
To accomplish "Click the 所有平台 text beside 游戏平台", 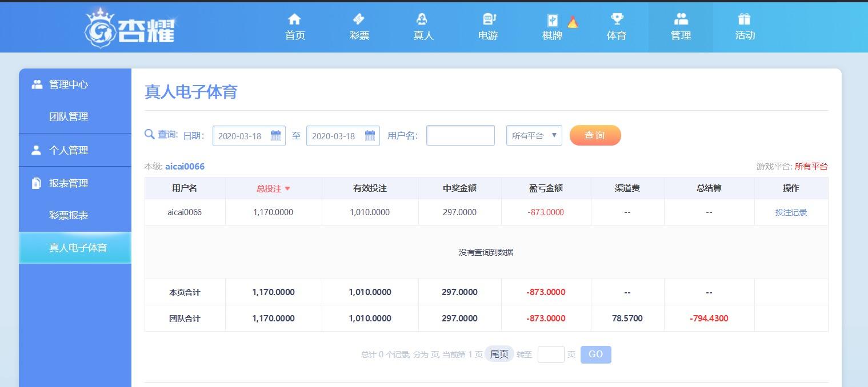I will pos(811,167).
